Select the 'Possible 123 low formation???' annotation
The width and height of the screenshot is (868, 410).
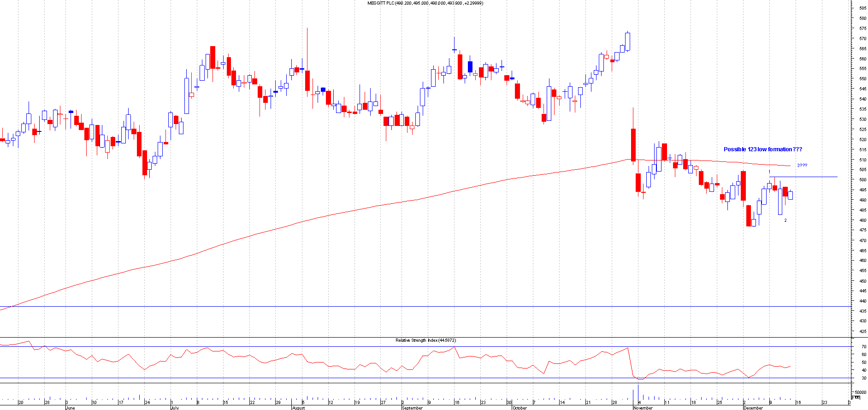(x=762, y=149)
